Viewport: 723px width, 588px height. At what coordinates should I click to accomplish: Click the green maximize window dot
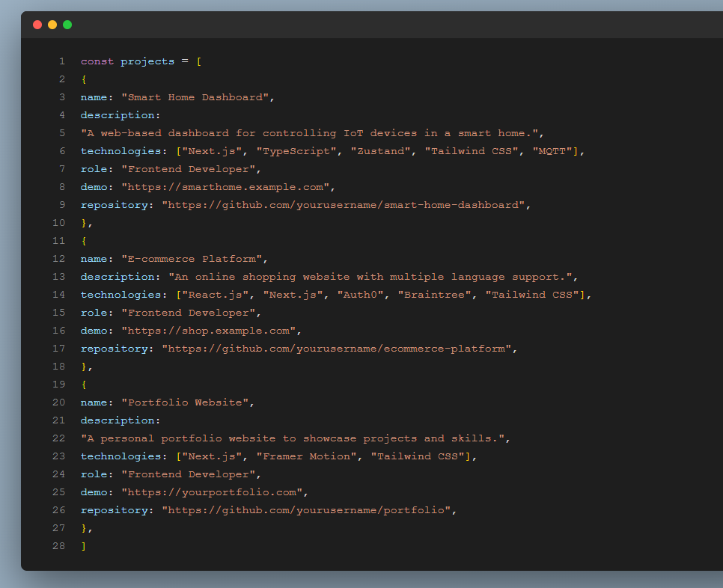[x=67, y=25]
